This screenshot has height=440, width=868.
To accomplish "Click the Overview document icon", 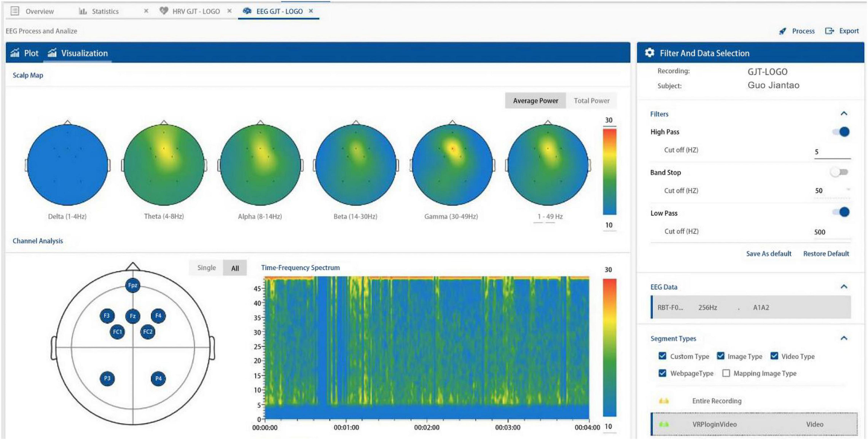I will [x=14, y=11].
